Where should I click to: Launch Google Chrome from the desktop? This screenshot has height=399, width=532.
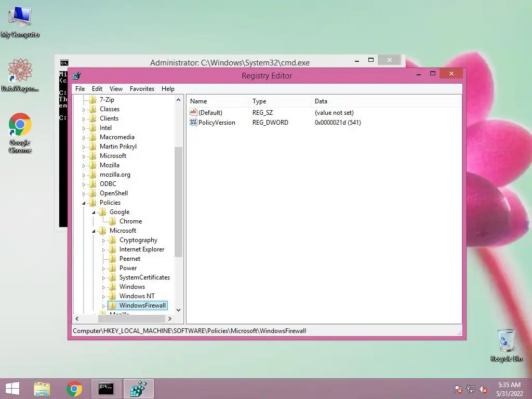pos(20,132)
